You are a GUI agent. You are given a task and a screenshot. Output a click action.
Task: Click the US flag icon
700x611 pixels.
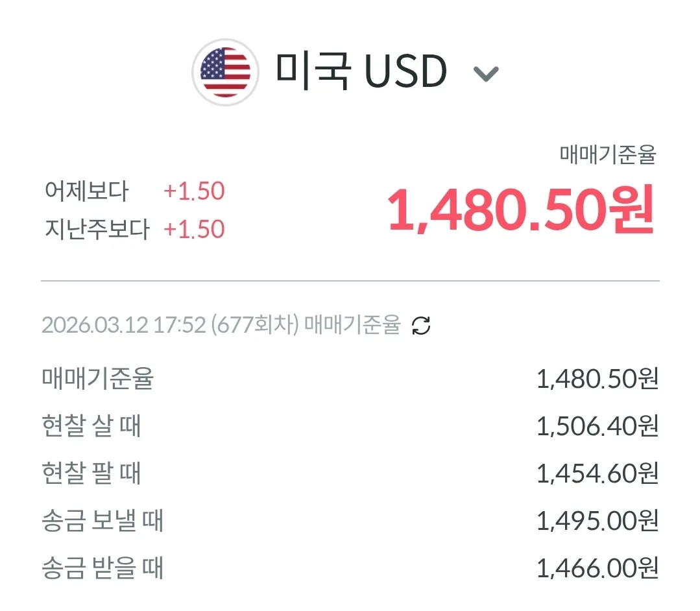[226, 72]
